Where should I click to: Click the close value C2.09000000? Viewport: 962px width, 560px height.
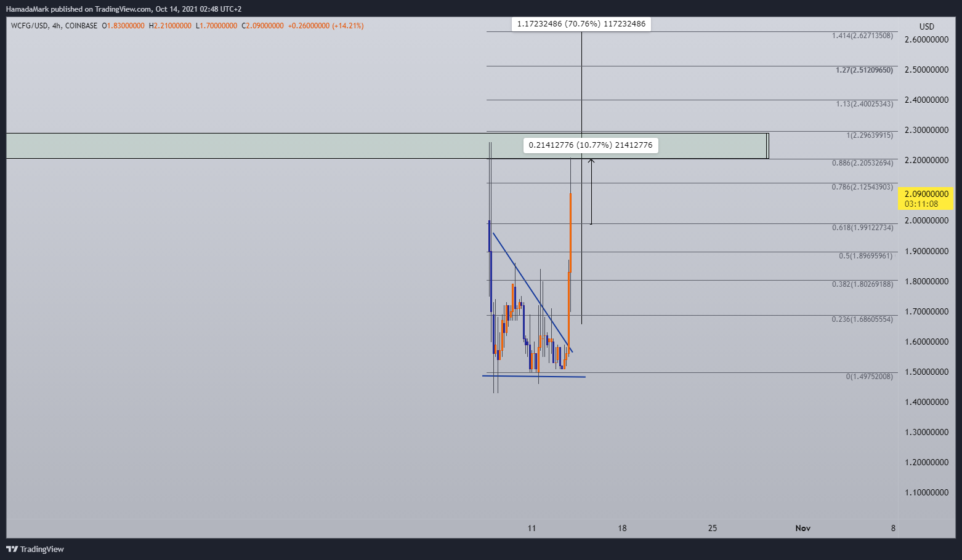tap(262, 26)
